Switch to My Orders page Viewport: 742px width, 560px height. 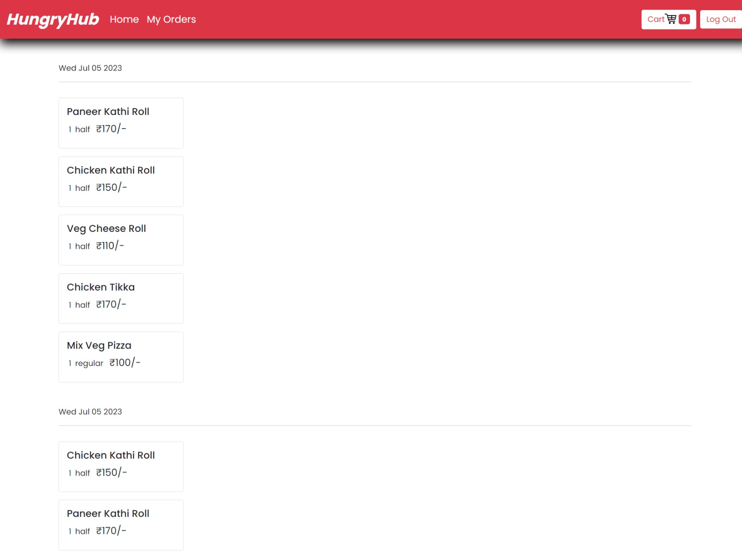171,19
